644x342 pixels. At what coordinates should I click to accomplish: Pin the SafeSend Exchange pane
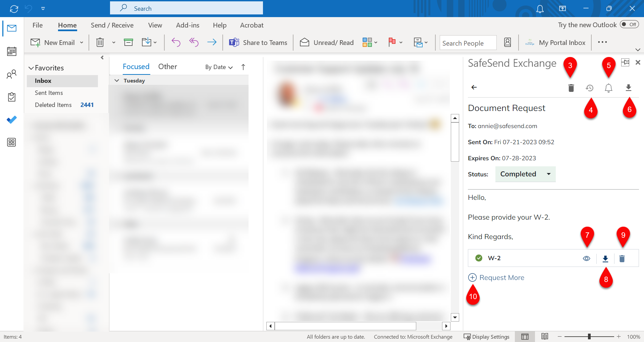[x=625, y=62]
